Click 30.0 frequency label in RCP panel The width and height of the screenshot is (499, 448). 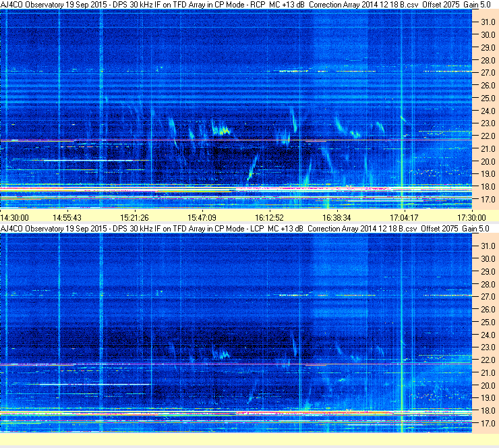pos(488,35)
